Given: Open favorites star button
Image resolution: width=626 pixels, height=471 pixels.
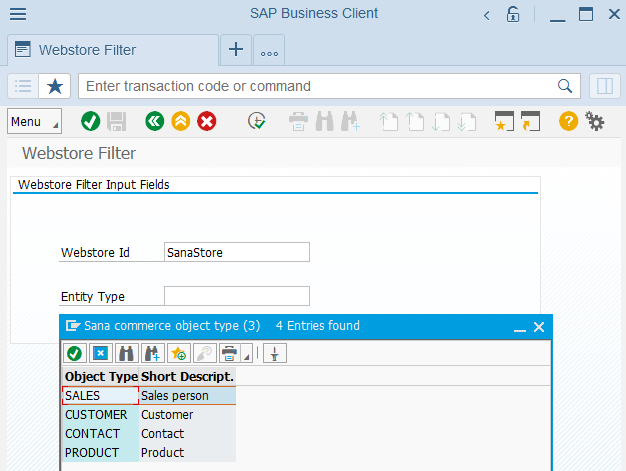Looking at the screenshot, I should (x=55, y=86).
